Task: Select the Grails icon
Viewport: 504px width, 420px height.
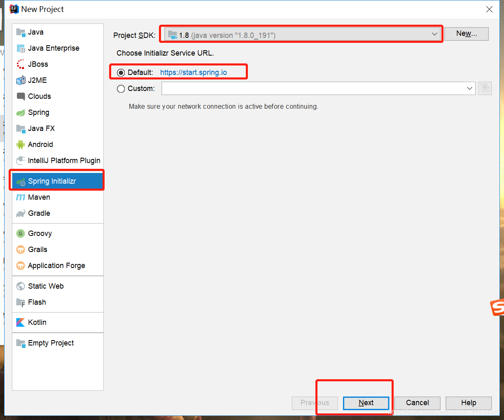Action: 21,250
